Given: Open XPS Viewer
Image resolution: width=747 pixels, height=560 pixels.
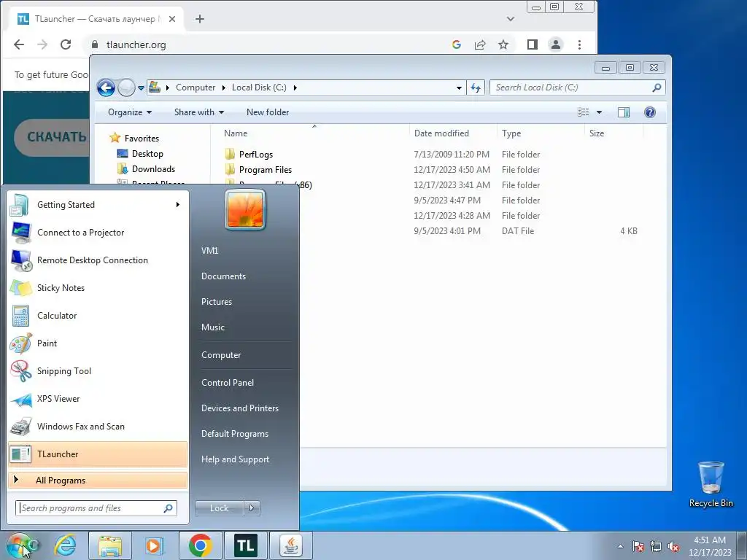Looking at the screenshot, I should click(x=98, y=399).
